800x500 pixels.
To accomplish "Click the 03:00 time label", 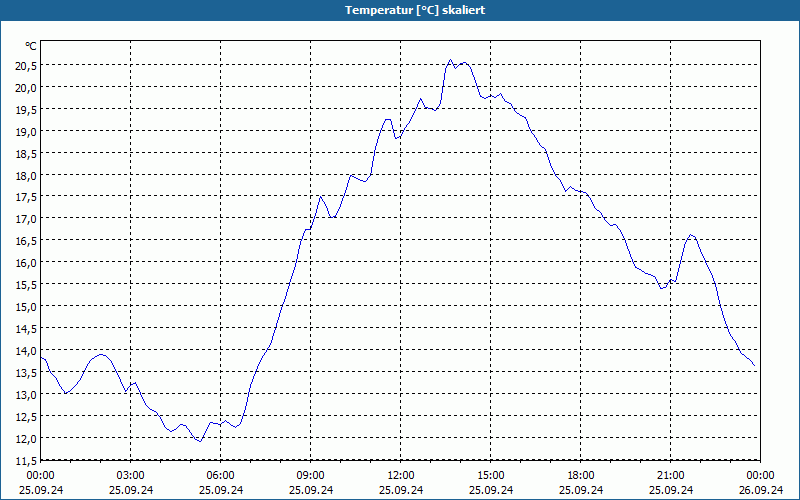I will pyautogui.click(x=131, y=476).
